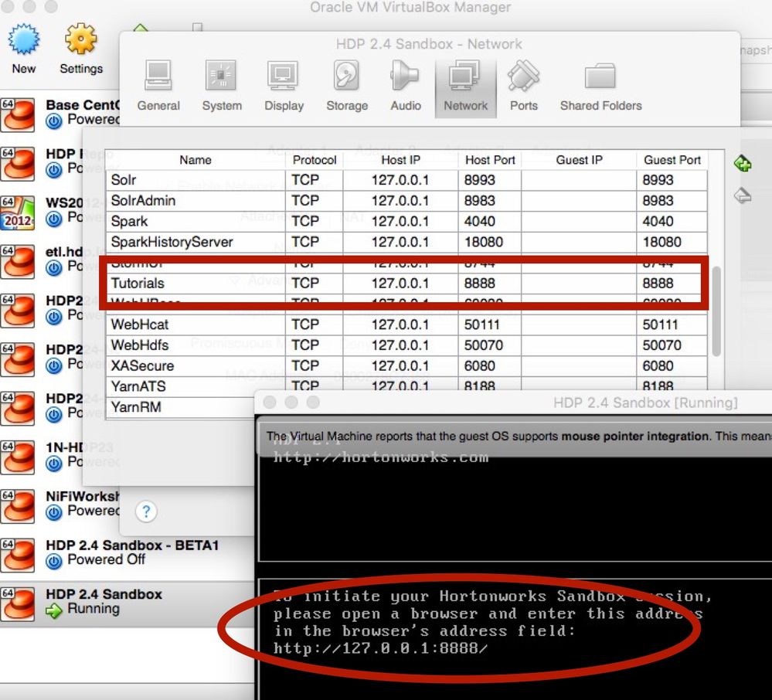Add a new port forwarding rule
The image size is (772, 700).
click(x=742, y=161)
